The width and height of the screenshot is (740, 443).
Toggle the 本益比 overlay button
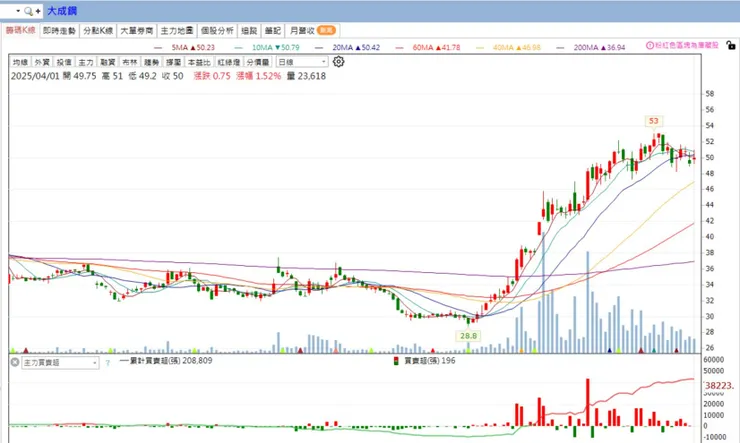(x=199, y=62)
